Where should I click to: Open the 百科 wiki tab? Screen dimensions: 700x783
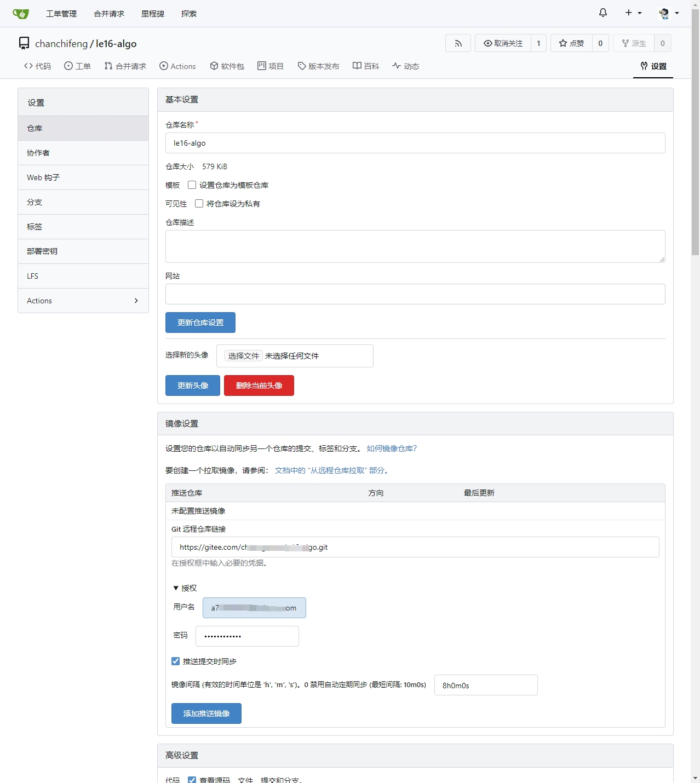click(365, 66)
